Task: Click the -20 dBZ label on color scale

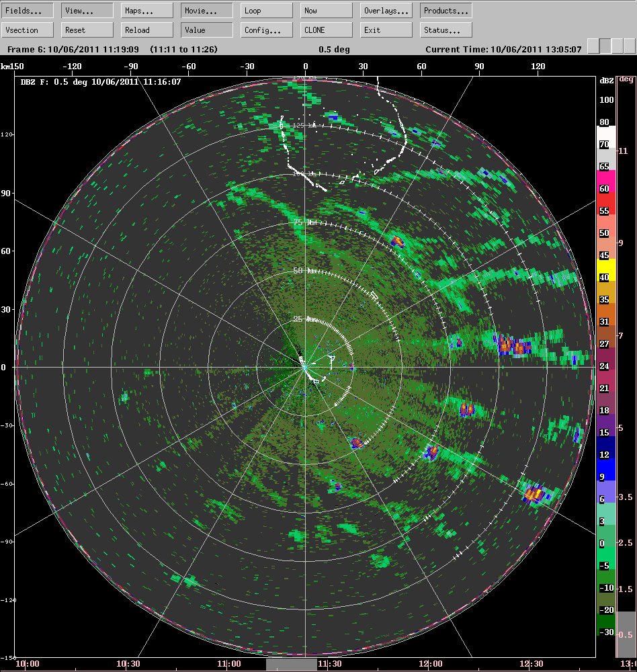Action: pos(607,610)
